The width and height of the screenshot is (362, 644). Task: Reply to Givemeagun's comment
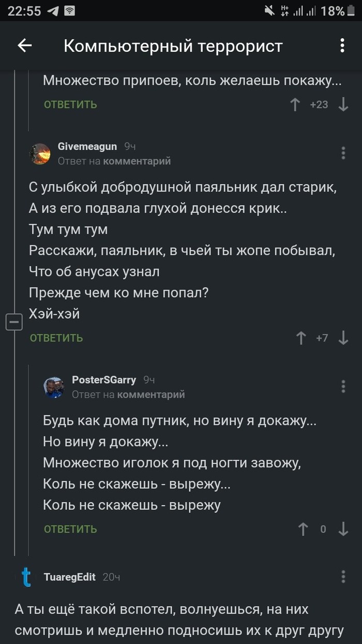click(56, 338)
